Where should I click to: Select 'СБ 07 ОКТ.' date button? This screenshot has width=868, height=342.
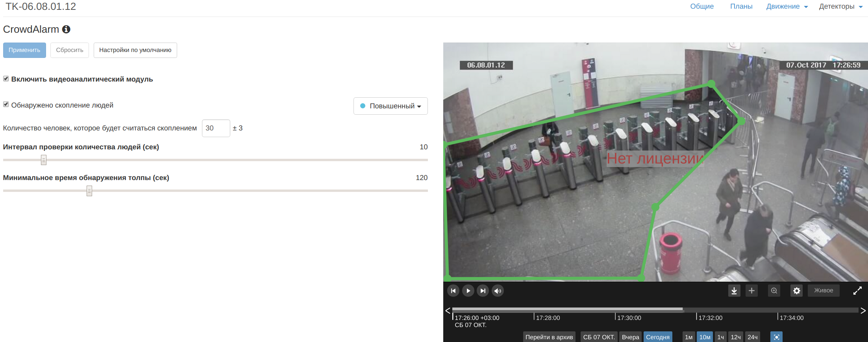pyautogui.click(x=599, y=337)
